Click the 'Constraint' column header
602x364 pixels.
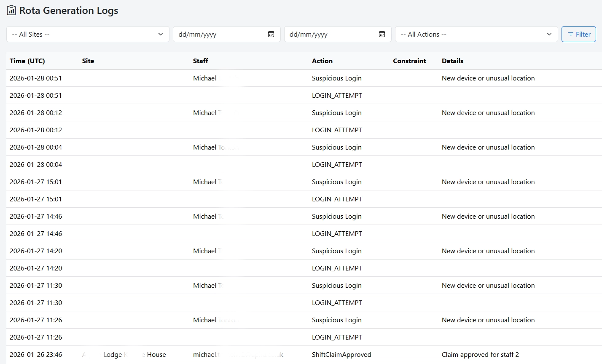coord(409,61)
